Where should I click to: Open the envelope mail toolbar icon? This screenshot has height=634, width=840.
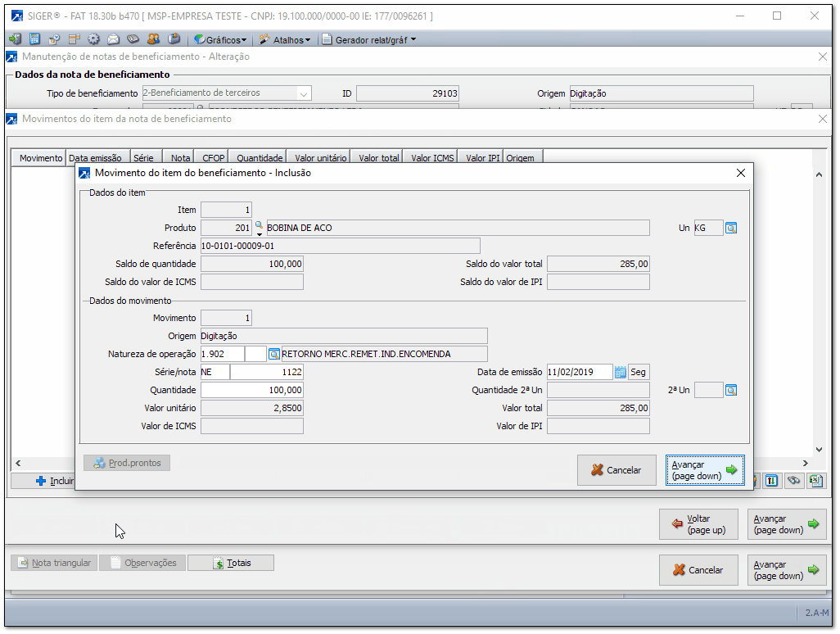click(113, 39)
